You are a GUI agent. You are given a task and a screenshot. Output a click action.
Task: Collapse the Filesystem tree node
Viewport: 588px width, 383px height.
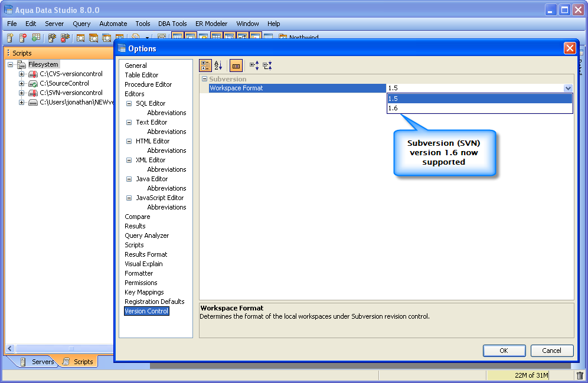point(11,64)
